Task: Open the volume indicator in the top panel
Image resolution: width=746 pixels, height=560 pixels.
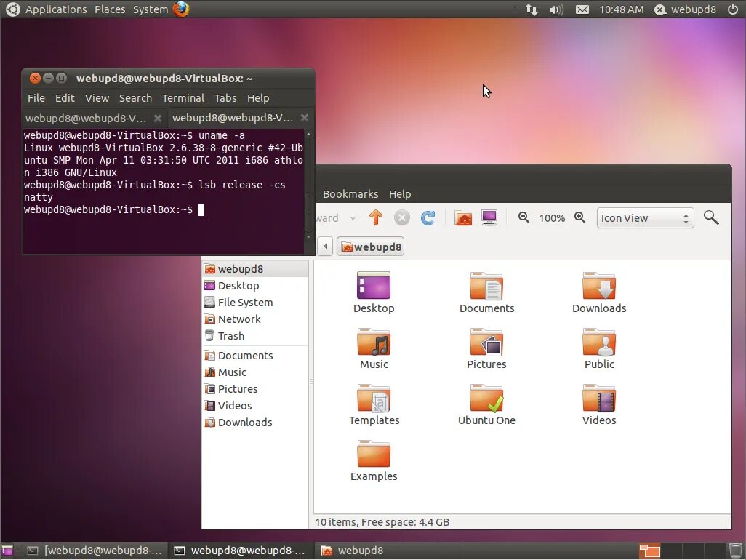Action: [556, 9]
